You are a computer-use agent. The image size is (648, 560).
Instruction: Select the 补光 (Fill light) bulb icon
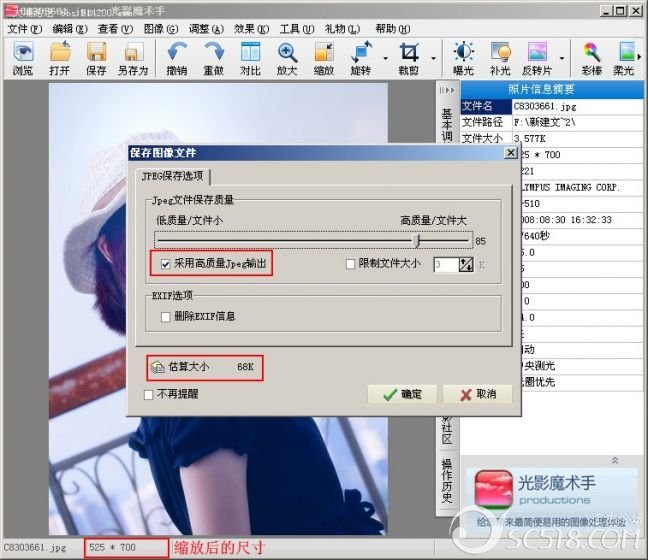coord(501,58)
